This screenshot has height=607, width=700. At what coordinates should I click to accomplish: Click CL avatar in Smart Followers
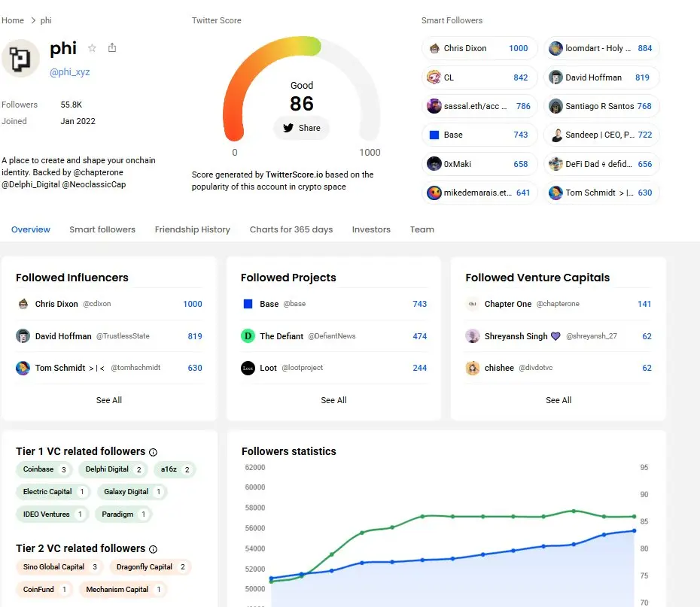434,77
